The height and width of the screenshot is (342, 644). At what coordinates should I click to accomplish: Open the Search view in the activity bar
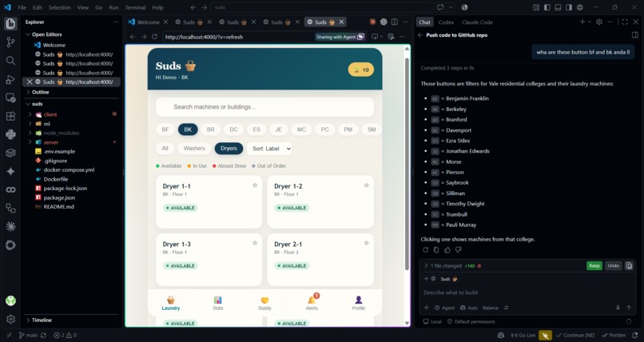[10, 61]
